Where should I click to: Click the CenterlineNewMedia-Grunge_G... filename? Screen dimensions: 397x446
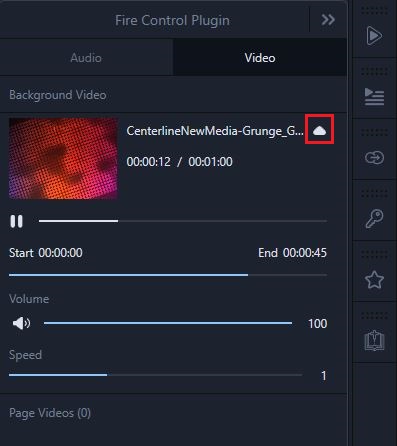coord(215,131)
